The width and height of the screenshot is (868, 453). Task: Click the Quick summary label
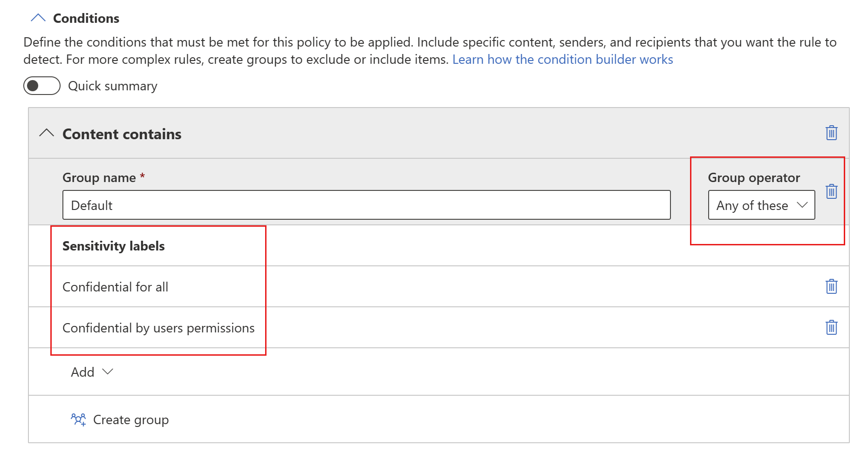click(113, 86)
